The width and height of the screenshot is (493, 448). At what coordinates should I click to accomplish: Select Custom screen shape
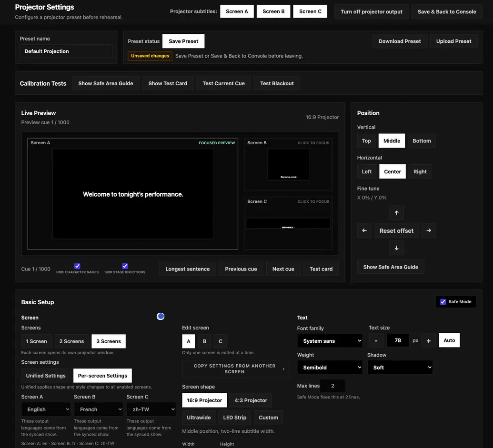click(x=269, y=418)
